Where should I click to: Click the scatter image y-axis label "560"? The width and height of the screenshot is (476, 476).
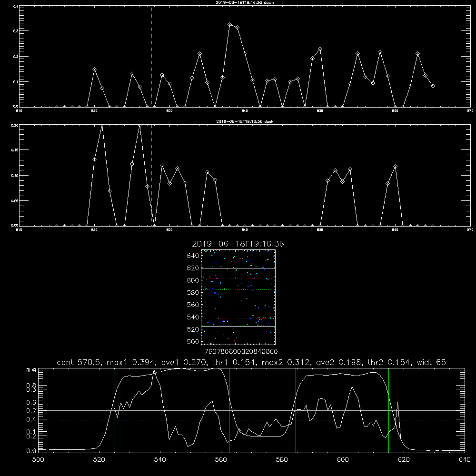pyautogui.click(x=193, y=305)
